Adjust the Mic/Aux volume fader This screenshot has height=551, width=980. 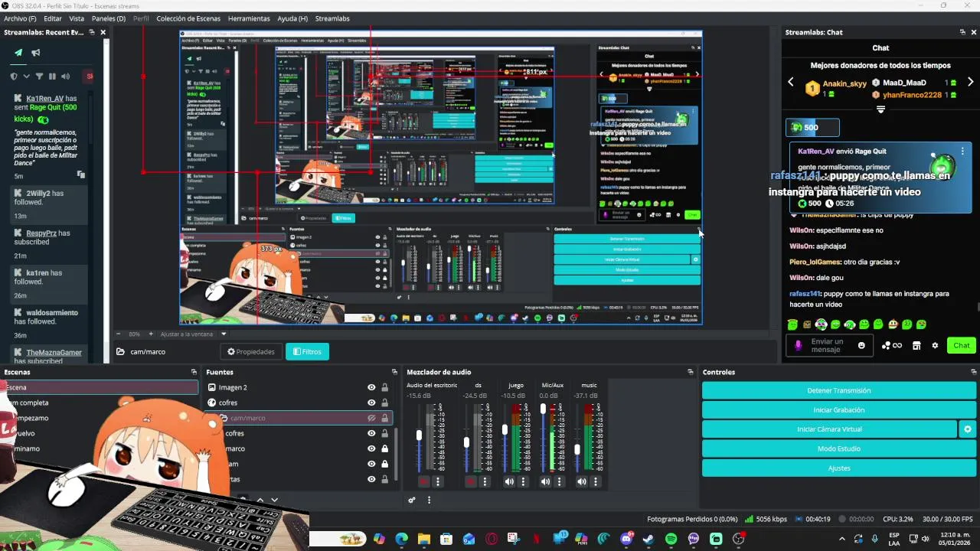pos(544,409)
